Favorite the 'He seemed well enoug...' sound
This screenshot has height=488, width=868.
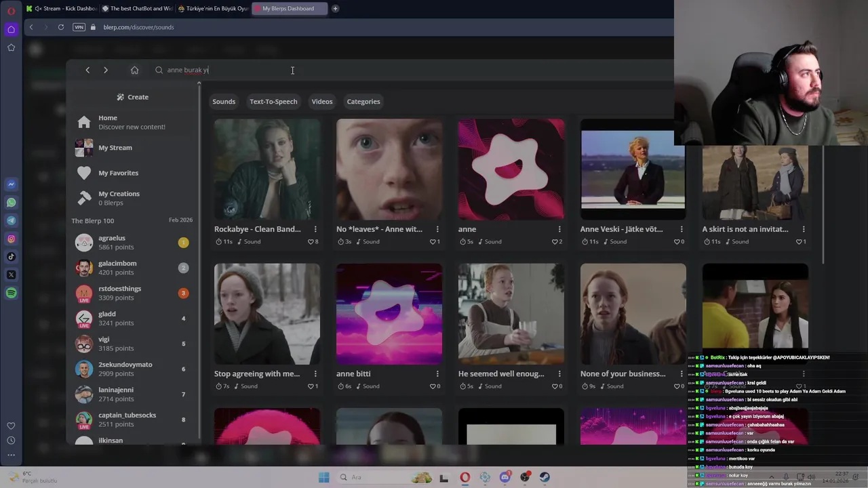[555, 386]
